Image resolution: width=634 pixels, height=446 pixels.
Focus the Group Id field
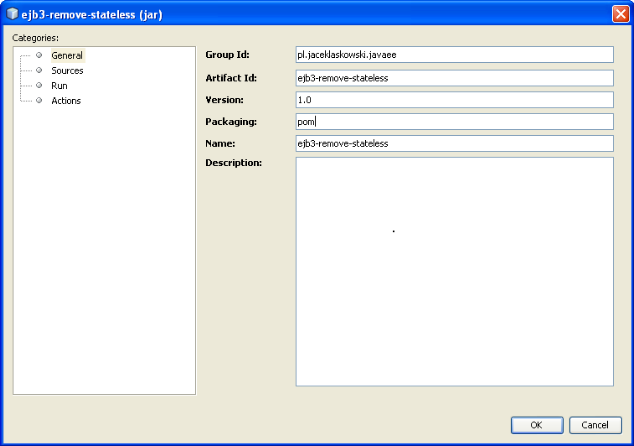454,55
